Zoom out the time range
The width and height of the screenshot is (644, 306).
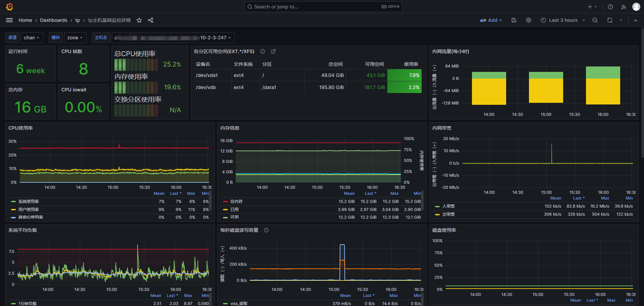[595, 20]
